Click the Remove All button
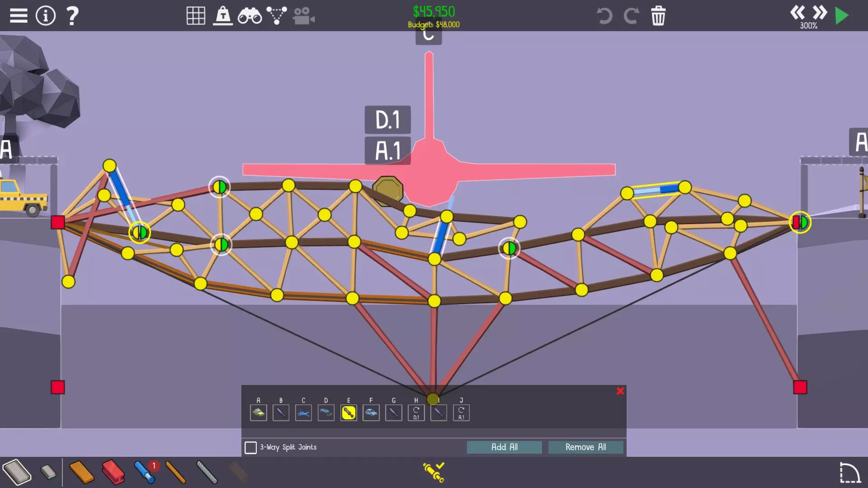 point(585,447)
